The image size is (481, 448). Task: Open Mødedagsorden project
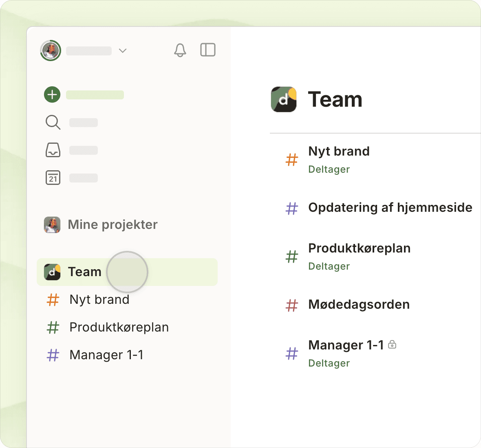point(359,304)
